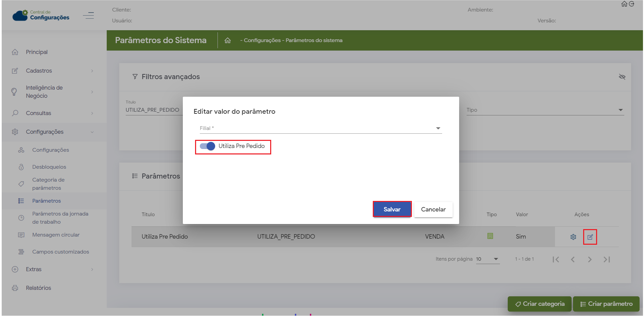Go to the last page of results
Screen dimensions: 644x316
(x=607, y=259)
